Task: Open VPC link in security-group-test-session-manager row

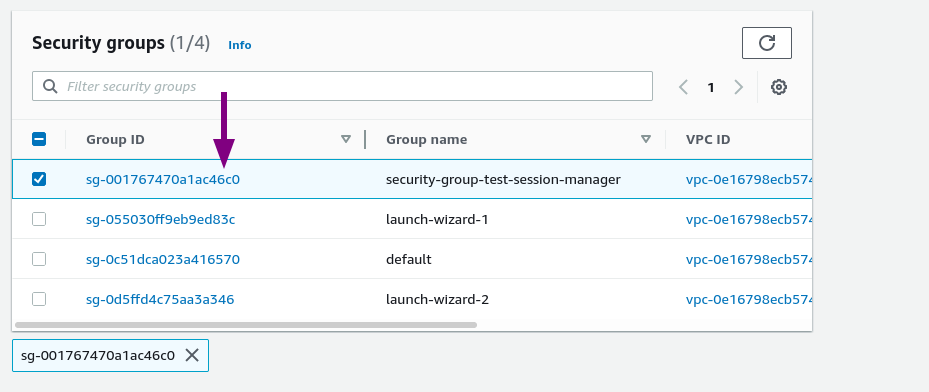Action: (x=749, y=179)
